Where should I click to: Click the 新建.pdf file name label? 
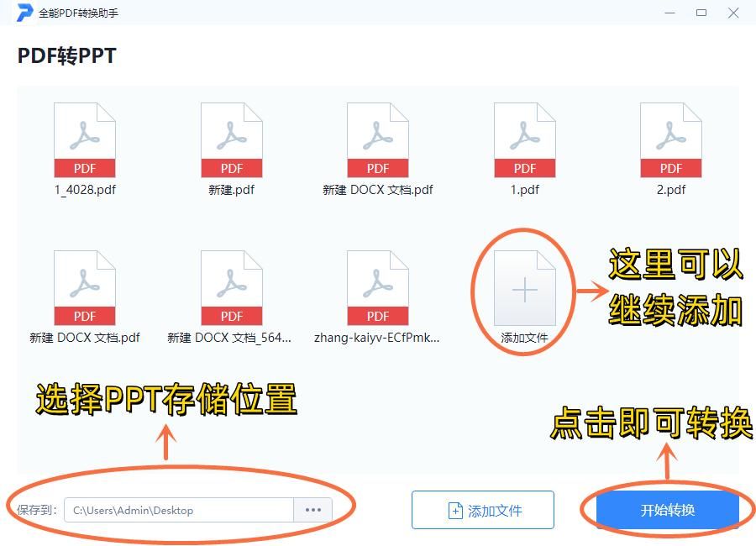[232, 190]
